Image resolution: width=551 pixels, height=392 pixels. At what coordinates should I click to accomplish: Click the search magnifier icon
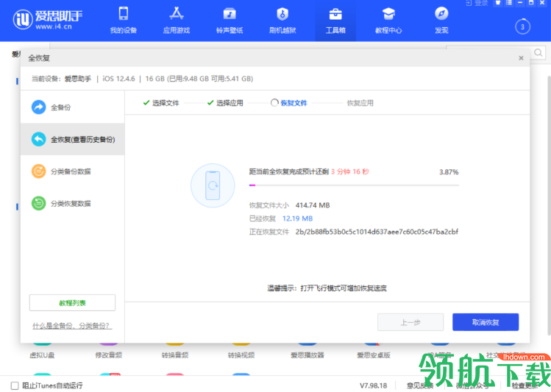tap(538, 53)
